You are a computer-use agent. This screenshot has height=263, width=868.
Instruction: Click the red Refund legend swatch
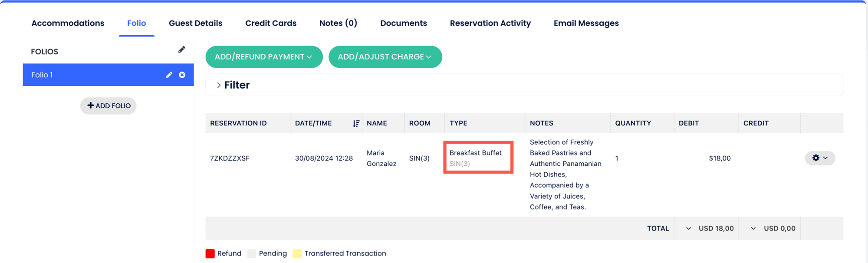click(x=210, y=253)
